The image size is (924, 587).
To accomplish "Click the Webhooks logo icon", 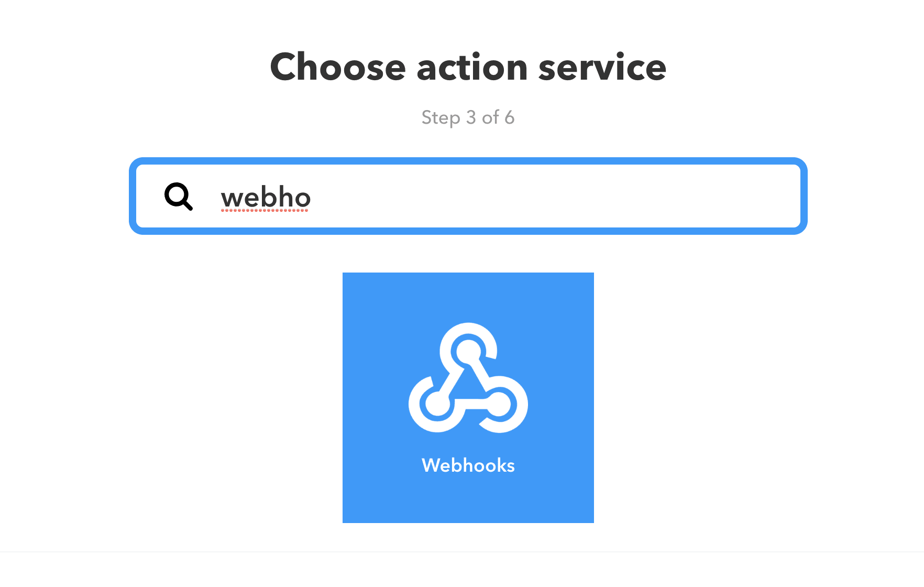I will [x=468, y=378].
